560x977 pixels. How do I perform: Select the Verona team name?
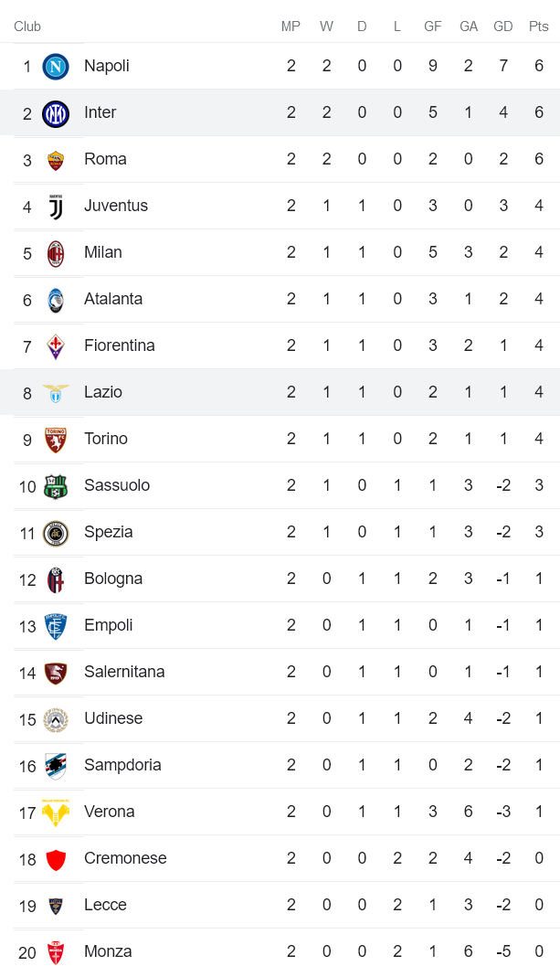tap(106, 812)
